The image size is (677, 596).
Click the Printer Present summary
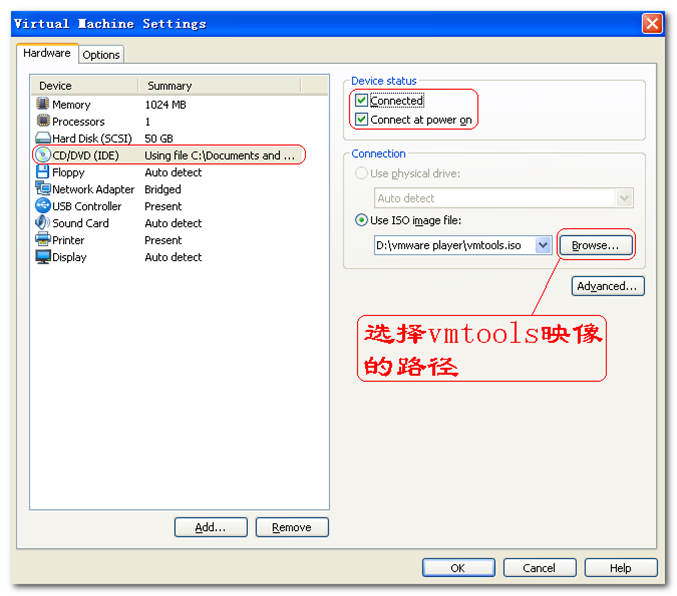tap(163, 240)
